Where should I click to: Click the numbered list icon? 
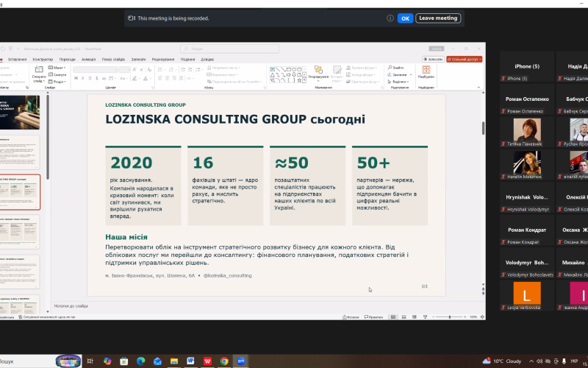(171, 69)
